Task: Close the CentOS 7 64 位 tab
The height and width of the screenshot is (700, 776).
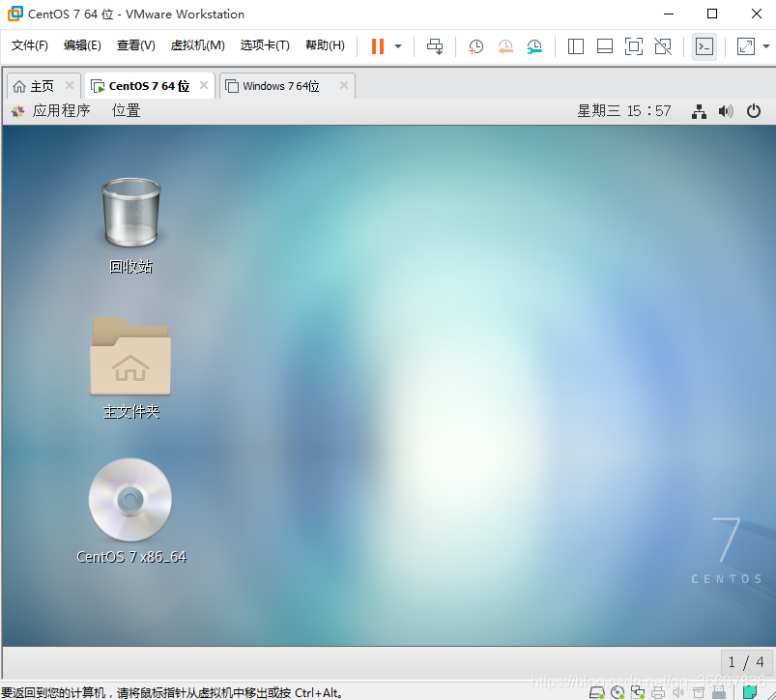Action: tap(204, 85)
